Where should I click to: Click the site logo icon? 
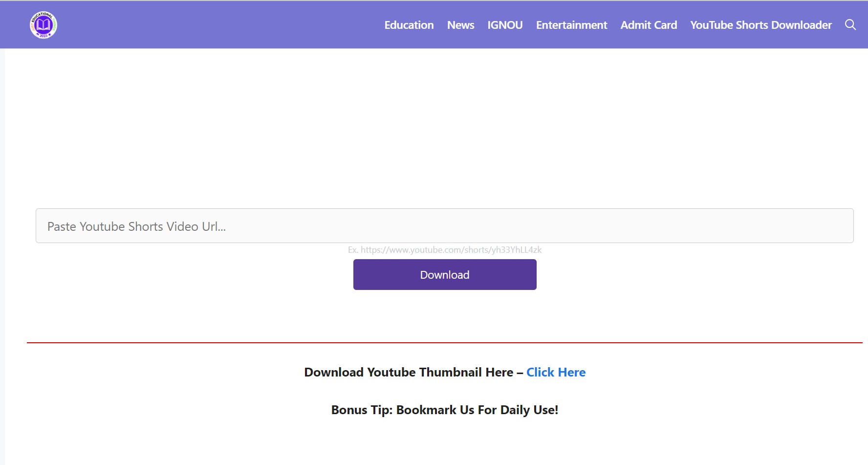click(43, 25)
